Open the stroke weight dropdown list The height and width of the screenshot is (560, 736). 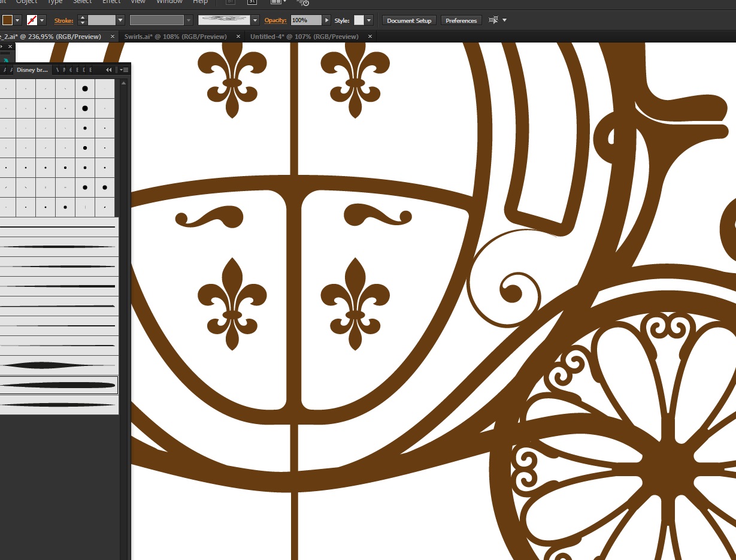pyautogui.click(x=120, y=20)
